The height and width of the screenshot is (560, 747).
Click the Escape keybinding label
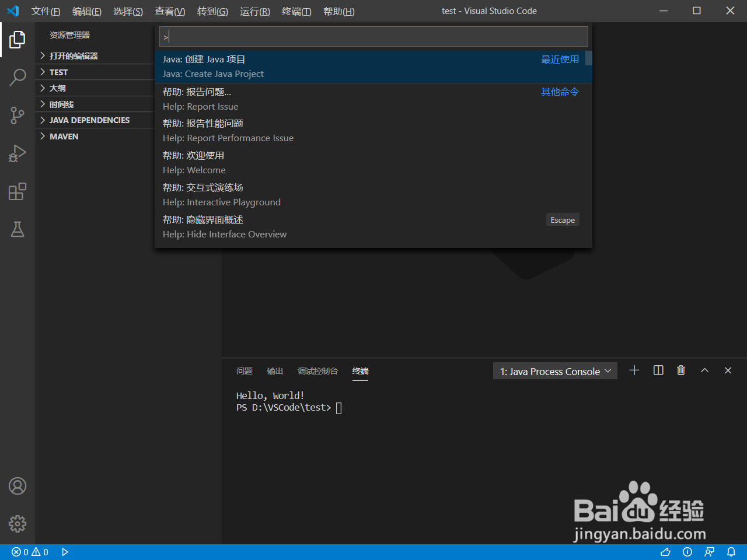pyautogui.click(x=563, y=220)
